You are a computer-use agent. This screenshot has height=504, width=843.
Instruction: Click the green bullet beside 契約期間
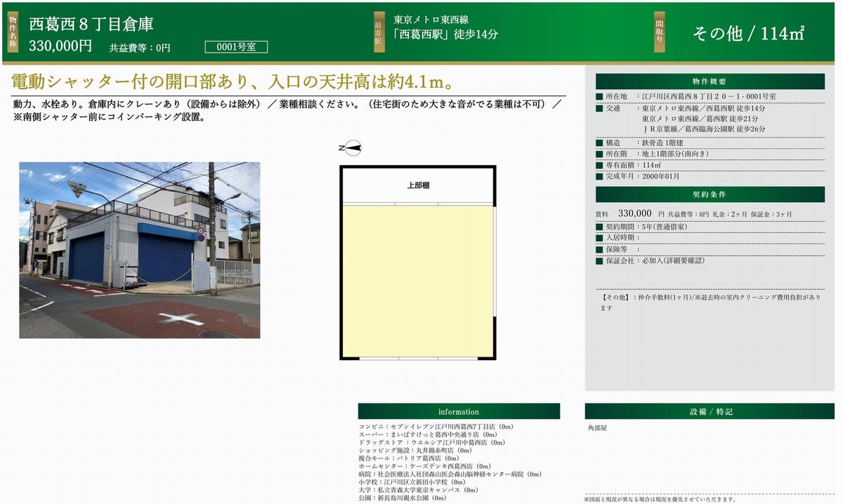599,227
